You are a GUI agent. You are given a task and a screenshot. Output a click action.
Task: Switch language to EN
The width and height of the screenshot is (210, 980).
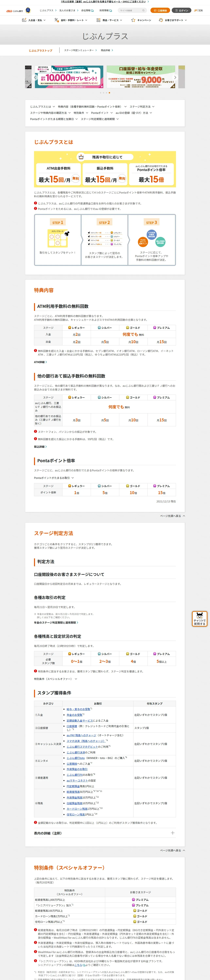click(x=201, y=11)
